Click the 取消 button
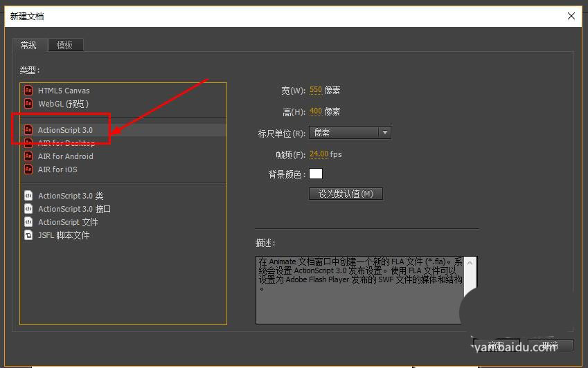588x368 pixels. 550,345
